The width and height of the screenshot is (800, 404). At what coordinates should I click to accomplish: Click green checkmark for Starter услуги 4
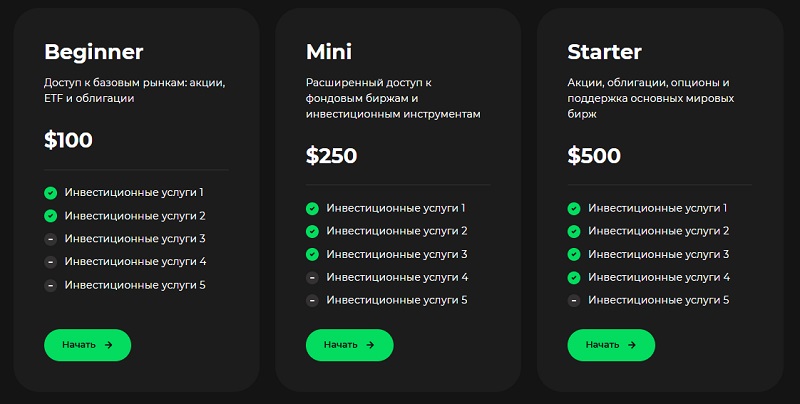pyautogui.click(x=574, y=277)
